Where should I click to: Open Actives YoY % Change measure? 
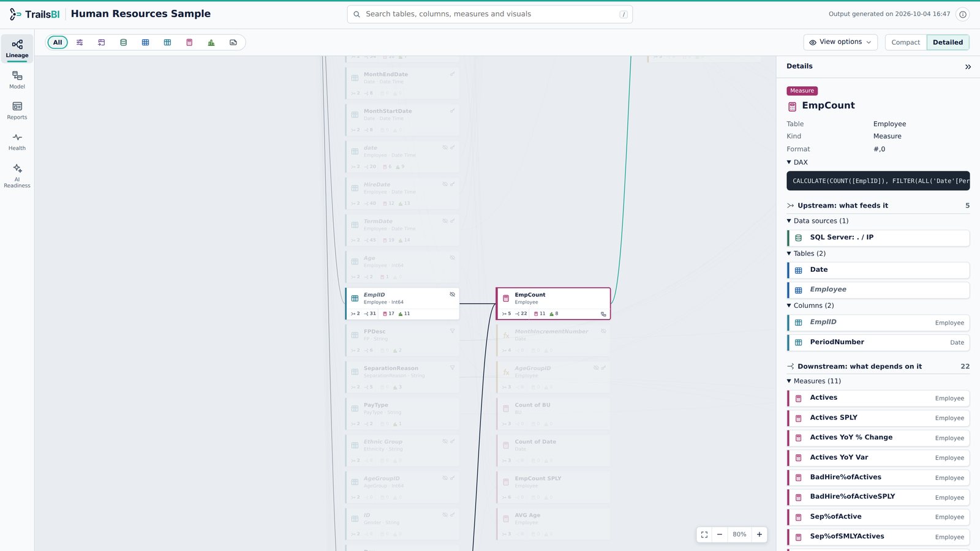878,438
